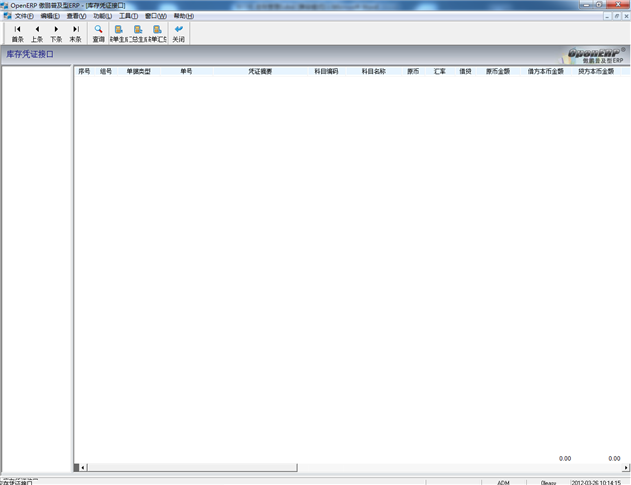Open the 帮助(H) menu
The width and height of the screenshot is (631, 485).
tap(183, 16)
